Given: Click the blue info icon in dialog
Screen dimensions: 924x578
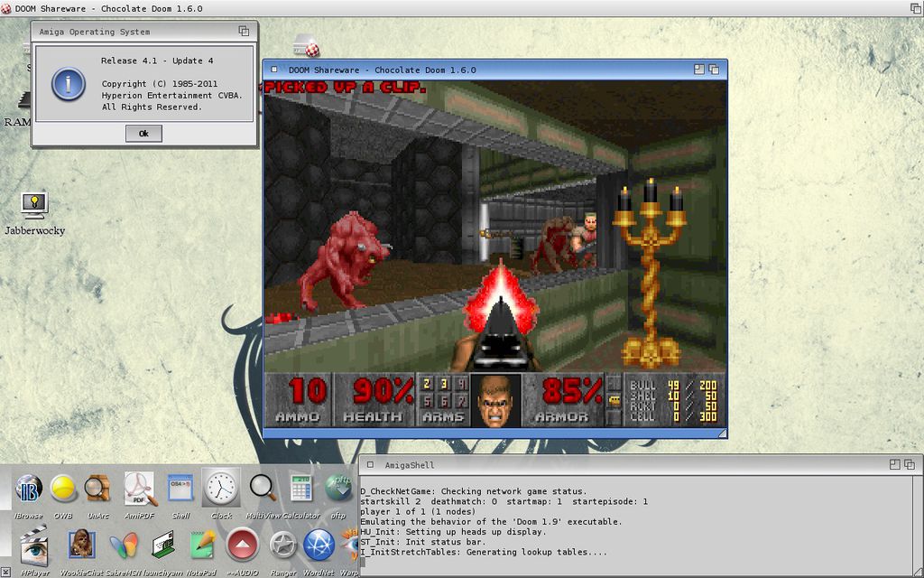Looking at the screenshot, I should point(69,84).
